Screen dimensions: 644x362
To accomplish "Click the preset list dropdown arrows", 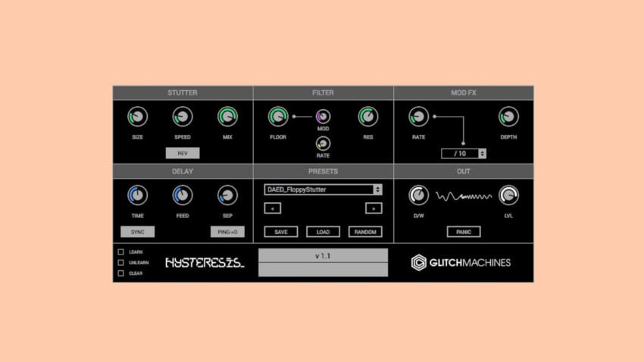I will click(x=377, y=189).
